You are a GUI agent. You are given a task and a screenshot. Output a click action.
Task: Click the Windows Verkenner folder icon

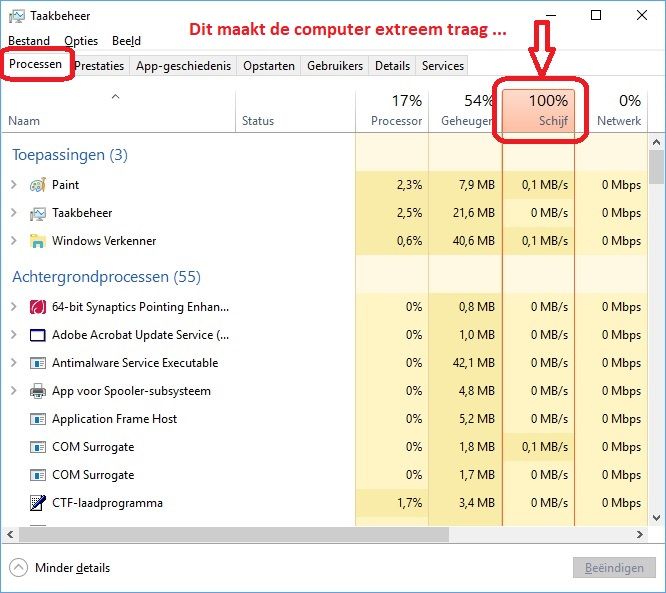(37, 241)
